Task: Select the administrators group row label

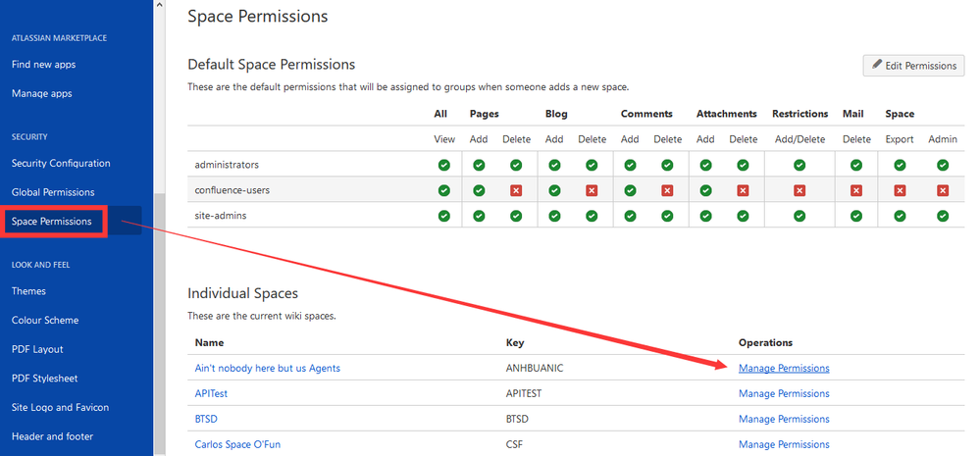Action: [227, 165]
